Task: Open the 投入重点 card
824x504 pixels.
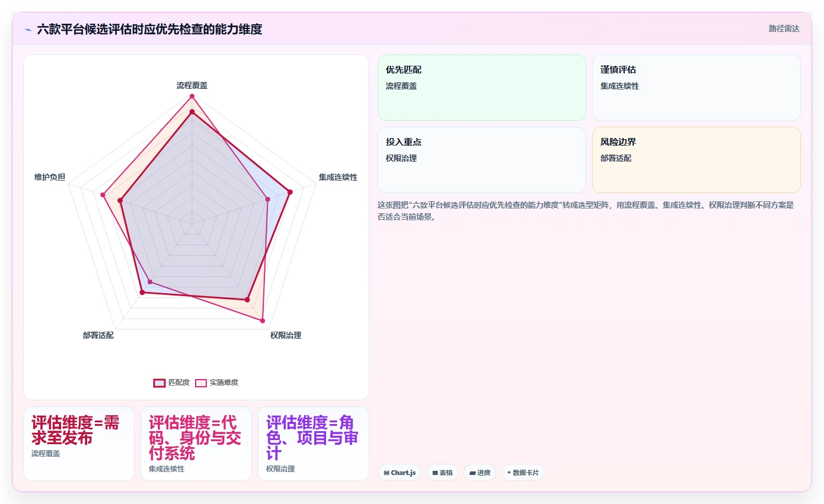Action: point(481,160)
